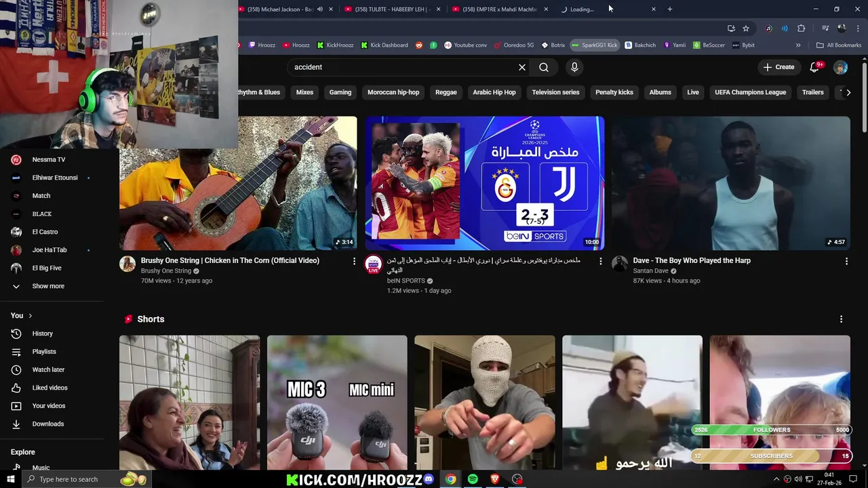This screenshot has width=868, height=488.
Task: Select the Arabic Hip Hop chip
Action: (x=494, y=92)
